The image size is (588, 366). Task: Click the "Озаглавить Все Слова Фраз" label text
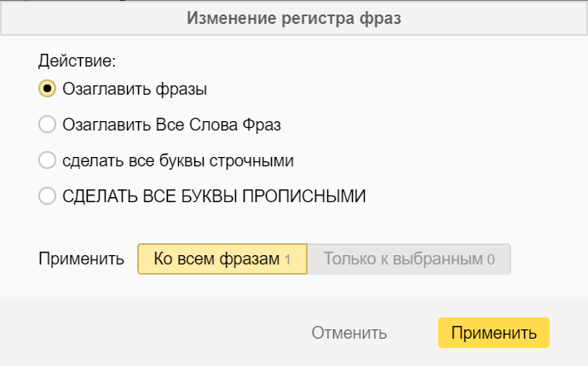coord(171,125)
